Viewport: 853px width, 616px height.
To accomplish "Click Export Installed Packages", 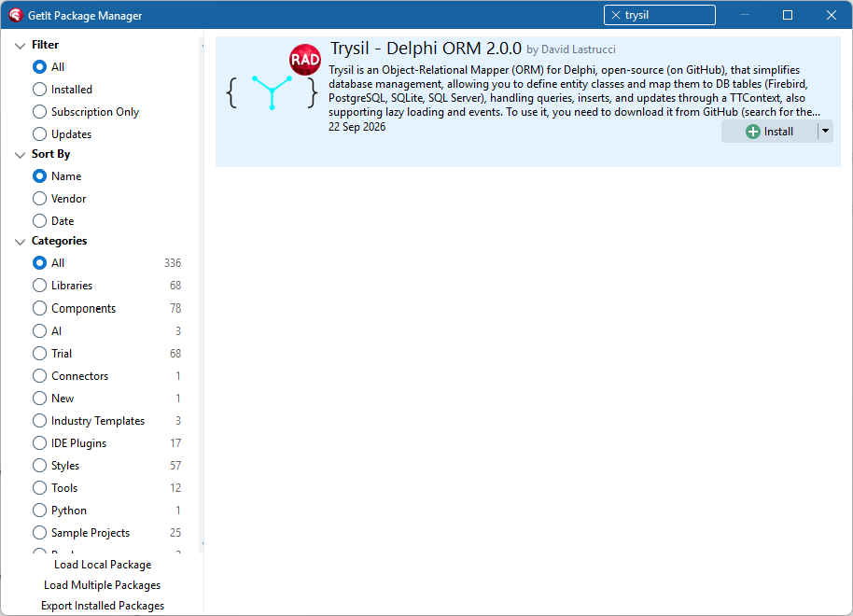I will tap(103, 606).
